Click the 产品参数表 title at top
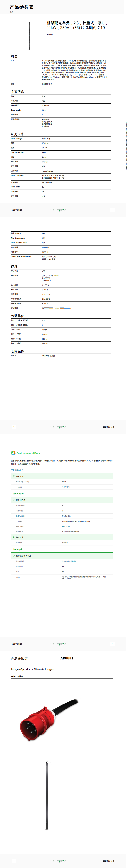129x868 pixels. [22, 7]
